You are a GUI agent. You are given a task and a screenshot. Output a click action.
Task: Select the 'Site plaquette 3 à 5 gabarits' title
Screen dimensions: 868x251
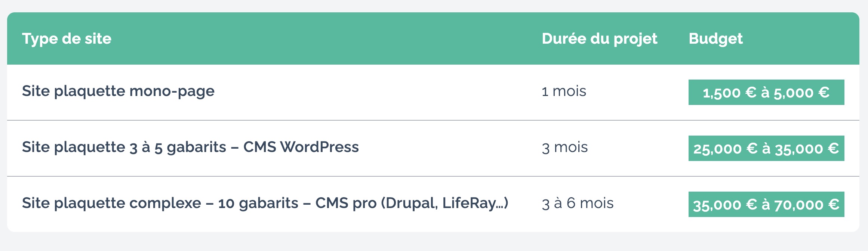[124, 147]
